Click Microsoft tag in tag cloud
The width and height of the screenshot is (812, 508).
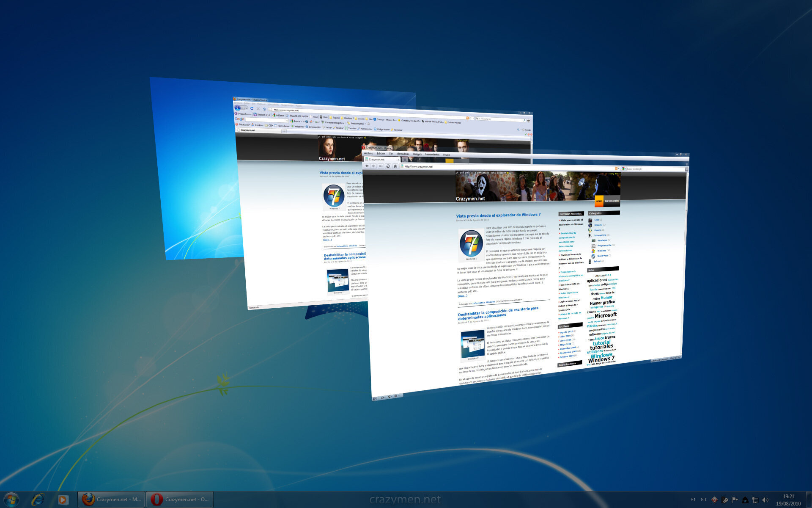tap(606, 315)
